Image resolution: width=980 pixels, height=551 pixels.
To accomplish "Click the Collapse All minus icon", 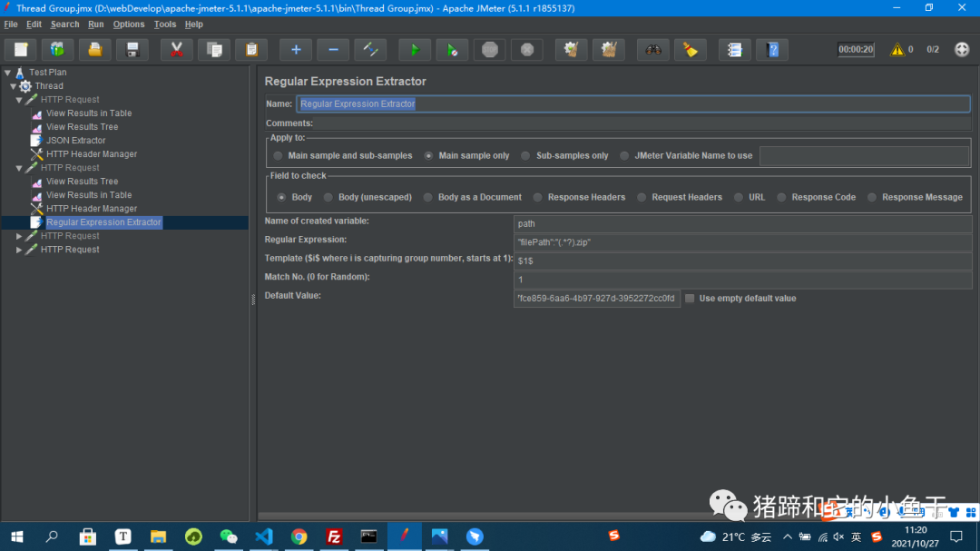I will (x=333, y=49).
